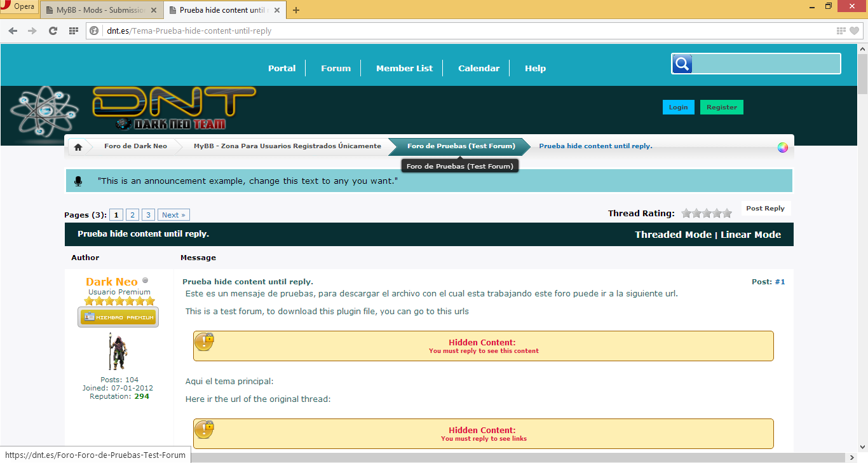This screenshot has width=868, height=463.
Task: Click Dark Neo's avatar image
Action: (118, 351)
